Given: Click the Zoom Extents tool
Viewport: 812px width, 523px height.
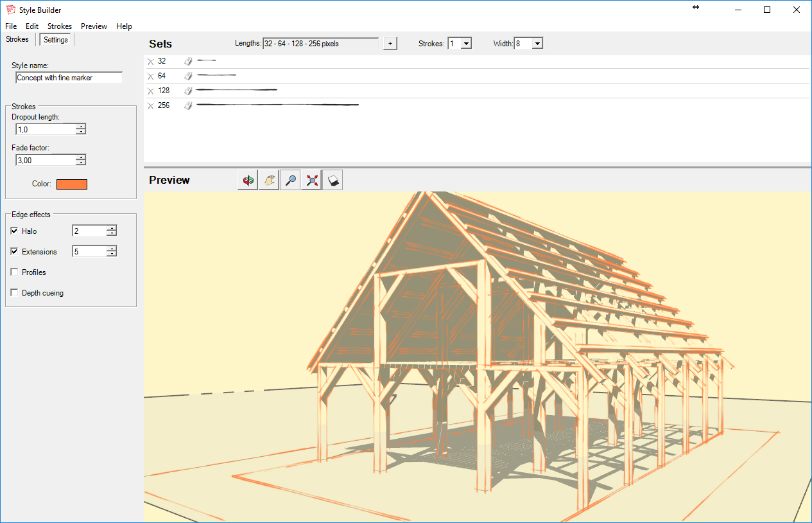Looking at the screenshot, I should click(x=311, y=181).
